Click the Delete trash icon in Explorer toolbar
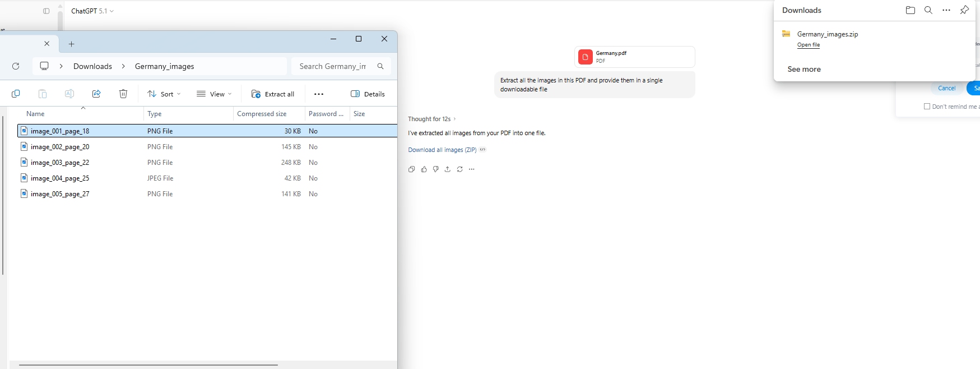This screenshot has width=980, height=369. click(123, 94)
